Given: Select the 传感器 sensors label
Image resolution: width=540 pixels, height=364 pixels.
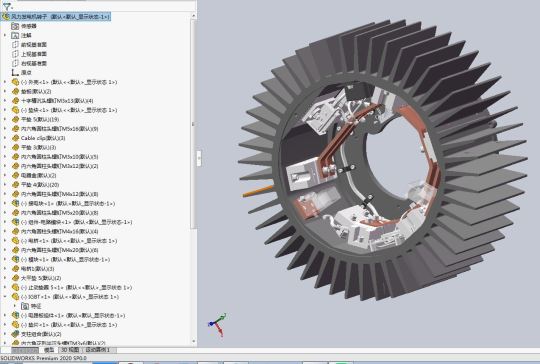Looking at the screenshot, I should [29, 26].
